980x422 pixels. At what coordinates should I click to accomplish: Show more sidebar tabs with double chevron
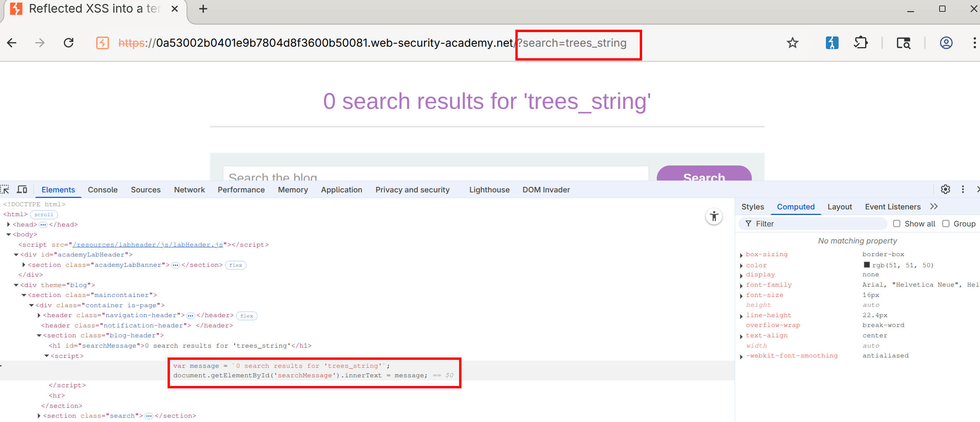point(934,207)
